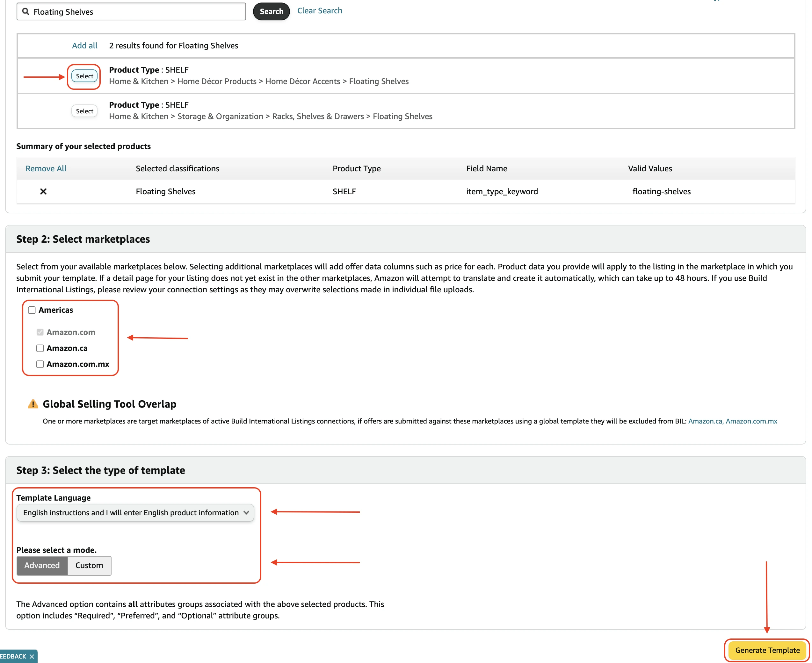The height and width of the screenshot is (663, 812).
Task: Click the Add all link
Action: [84, 46]
